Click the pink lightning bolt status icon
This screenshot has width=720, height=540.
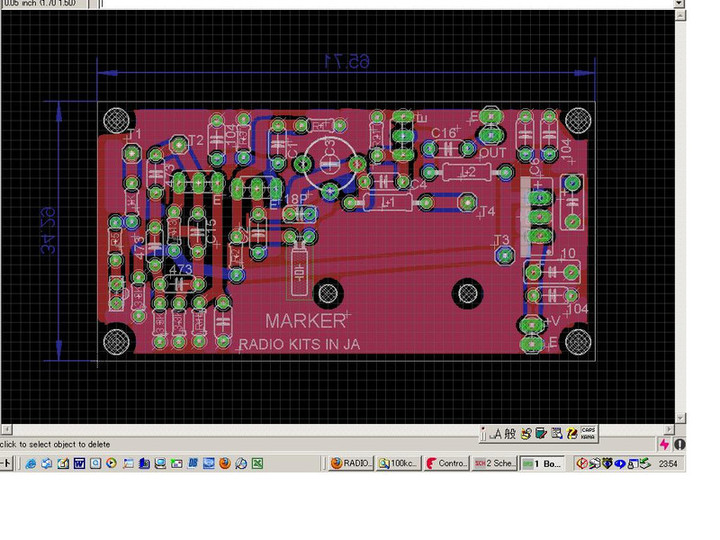click(x=663, y=444)
